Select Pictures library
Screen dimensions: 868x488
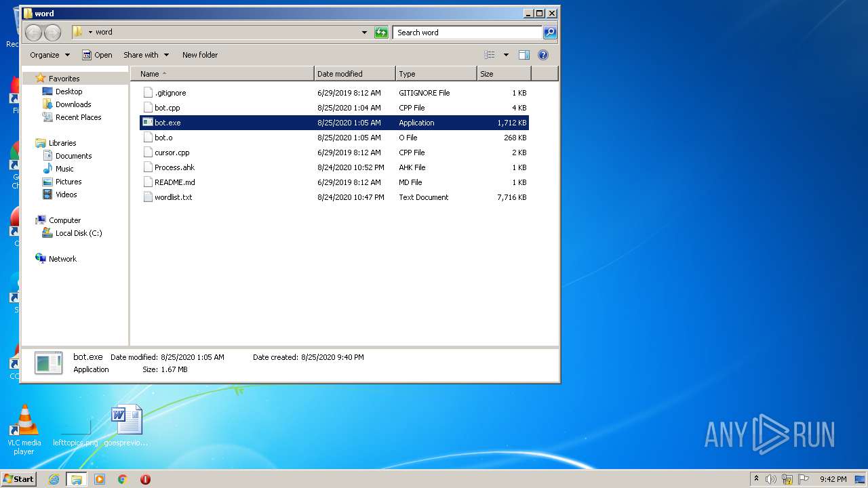tap(68, 182)
